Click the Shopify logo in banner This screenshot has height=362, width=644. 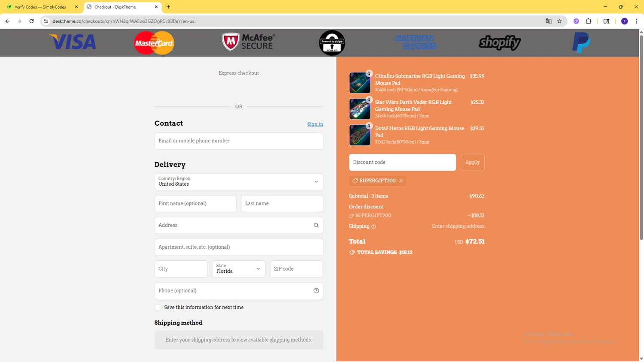point(500,42)
